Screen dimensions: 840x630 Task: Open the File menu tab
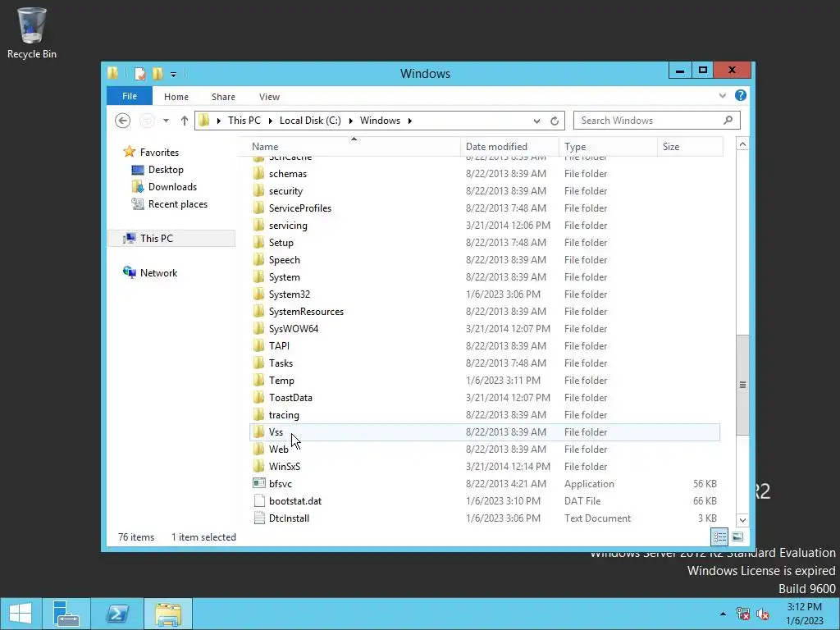[130, 96]
